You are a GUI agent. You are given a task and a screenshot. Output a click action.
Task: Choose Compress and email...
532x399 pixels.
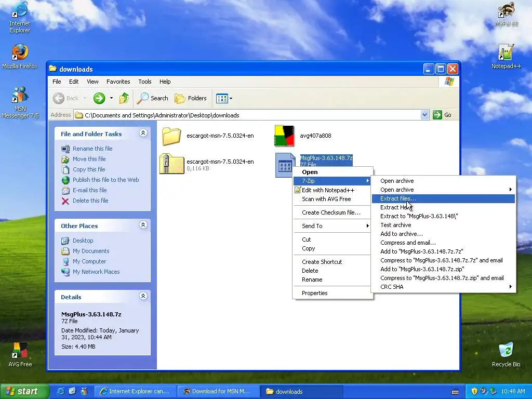coord(443,243)
